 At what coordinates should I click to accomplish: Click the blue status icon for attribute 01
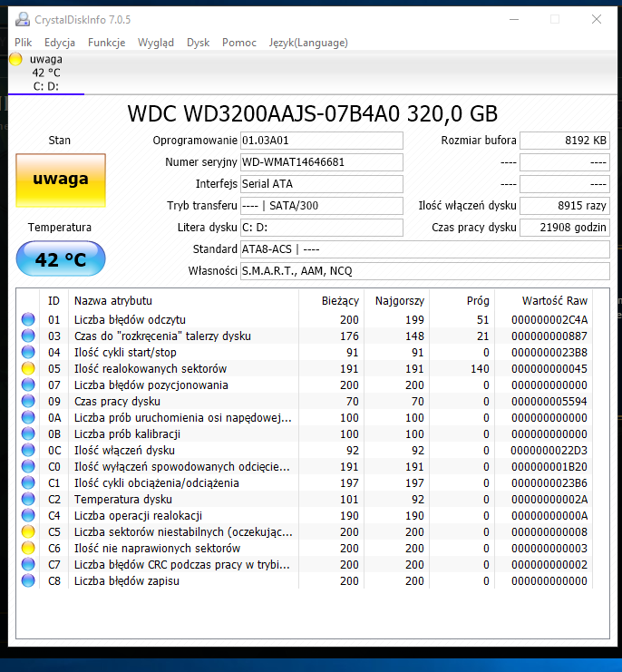click(x=28, y=319)
